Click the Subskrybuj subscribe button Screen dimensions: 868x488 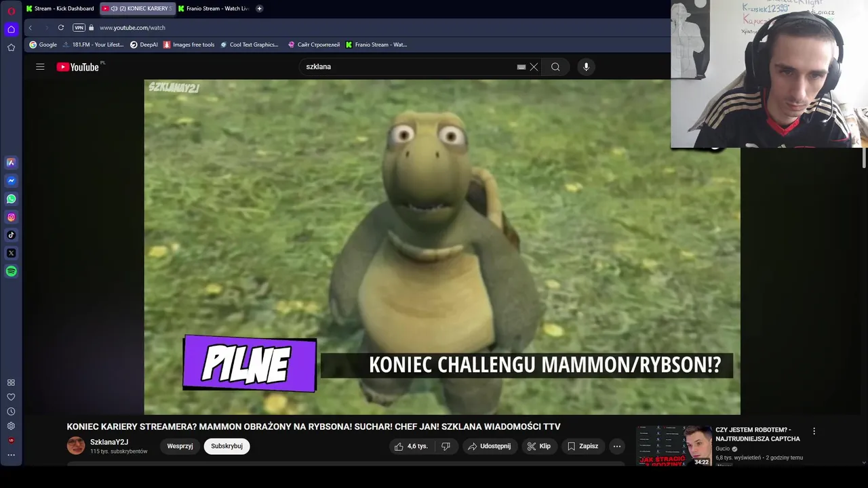(226, 446)
